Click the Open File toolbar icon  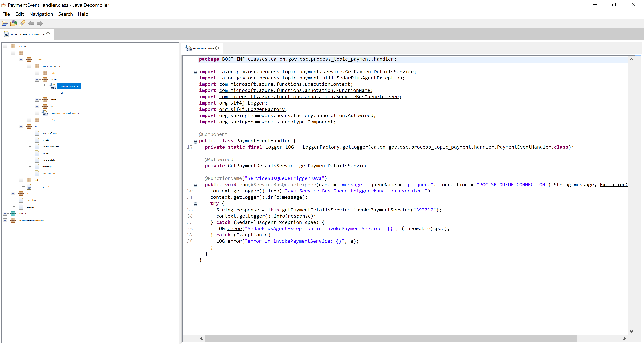(5, 23)
